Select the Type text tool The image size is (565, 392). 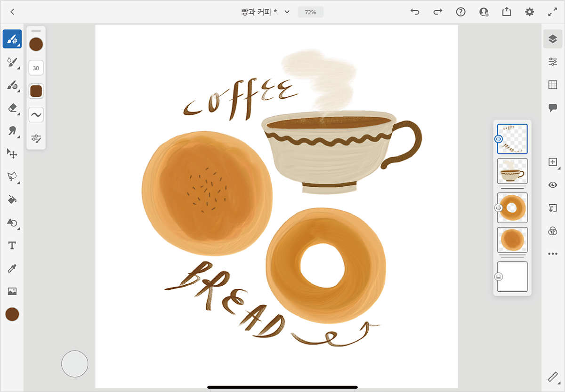click(x=12, y=246)
